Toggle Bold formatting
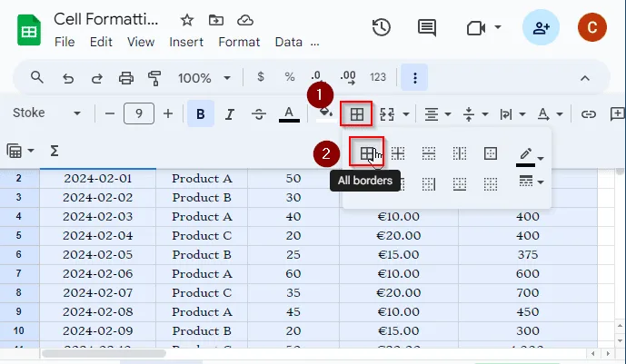 201,114
